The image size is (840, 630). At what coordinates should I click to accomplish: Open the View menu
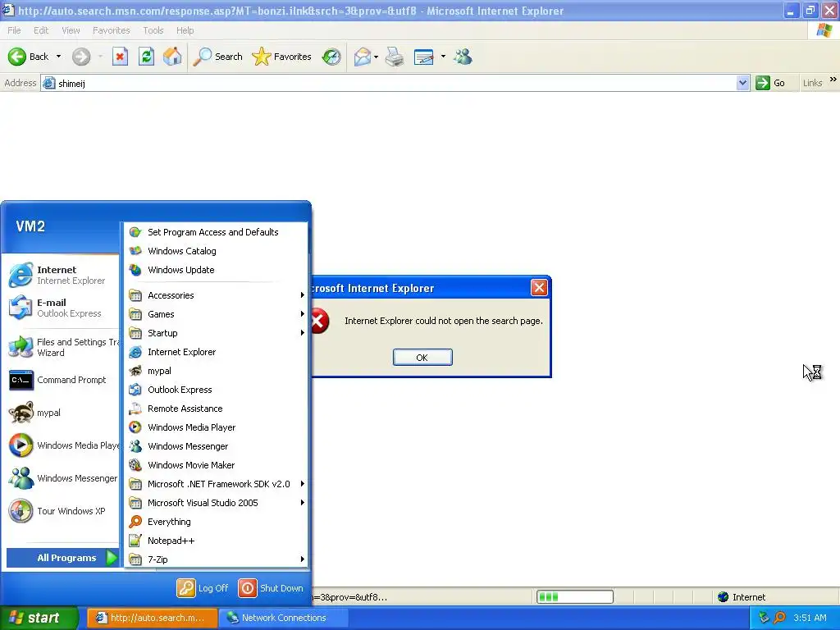(71, 30)
